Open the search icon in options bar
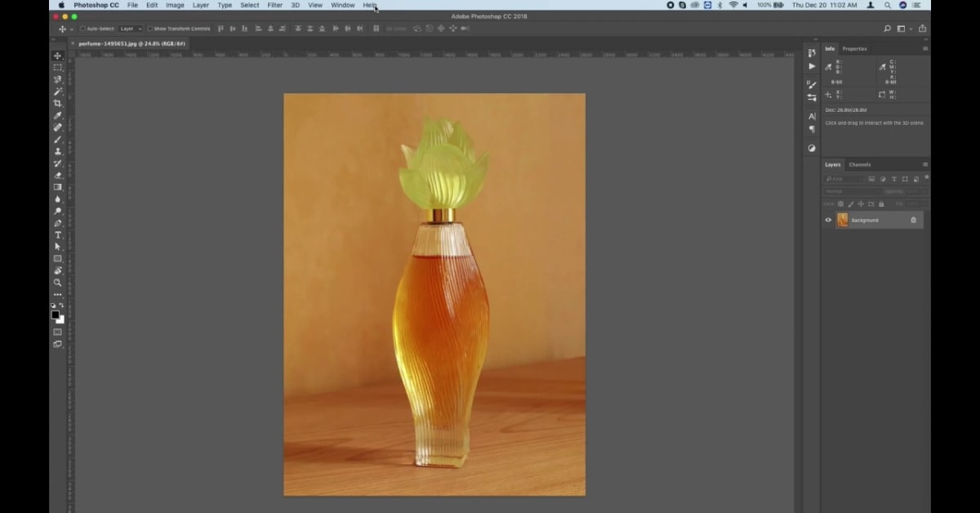Viewport: 980px width, 513px height. 888,29
